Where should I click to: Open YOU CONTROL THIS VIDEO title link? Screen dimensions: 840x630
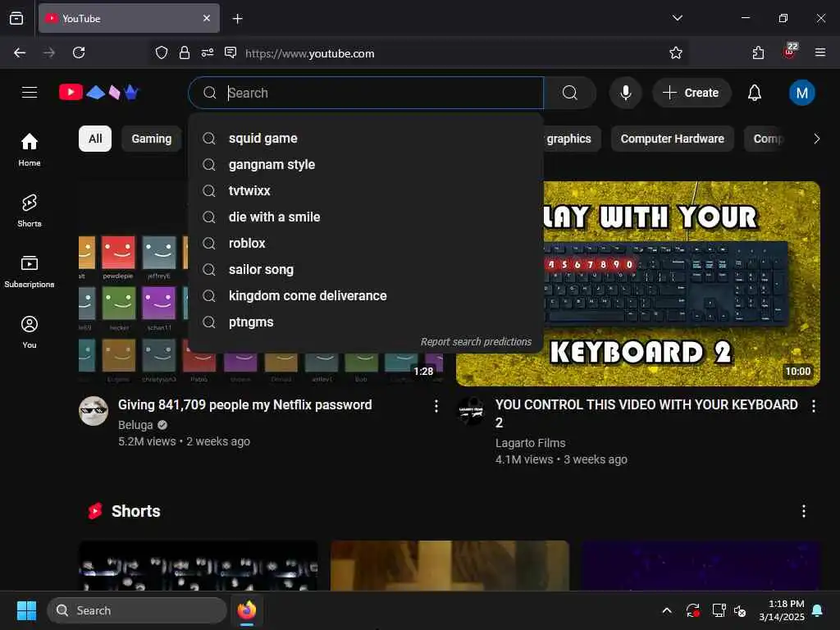[x=646, y=413]
